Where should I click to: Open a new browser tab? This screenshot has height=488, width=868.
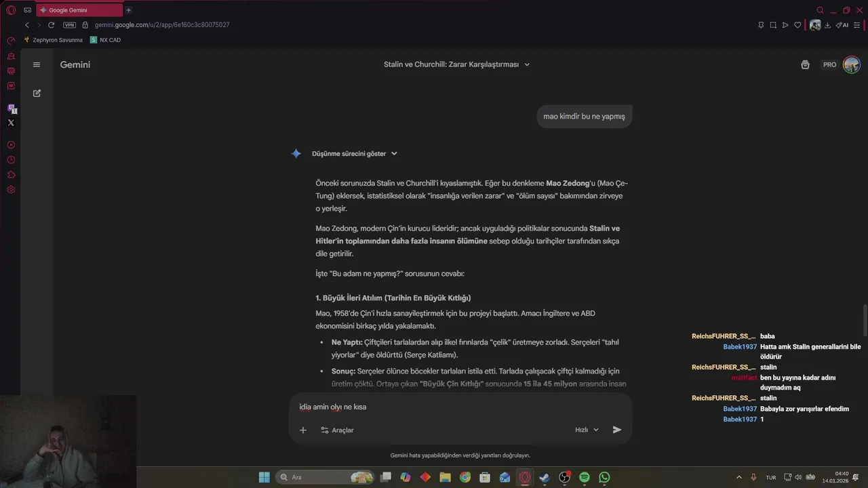129,10
